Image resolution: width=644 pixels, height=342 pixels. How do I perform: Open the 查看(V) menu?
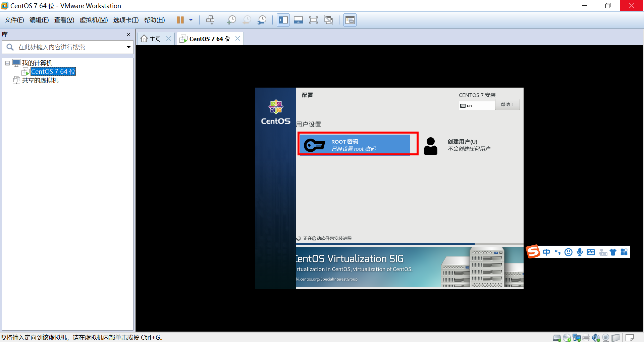pyautogui.click(x=64, y=20)
